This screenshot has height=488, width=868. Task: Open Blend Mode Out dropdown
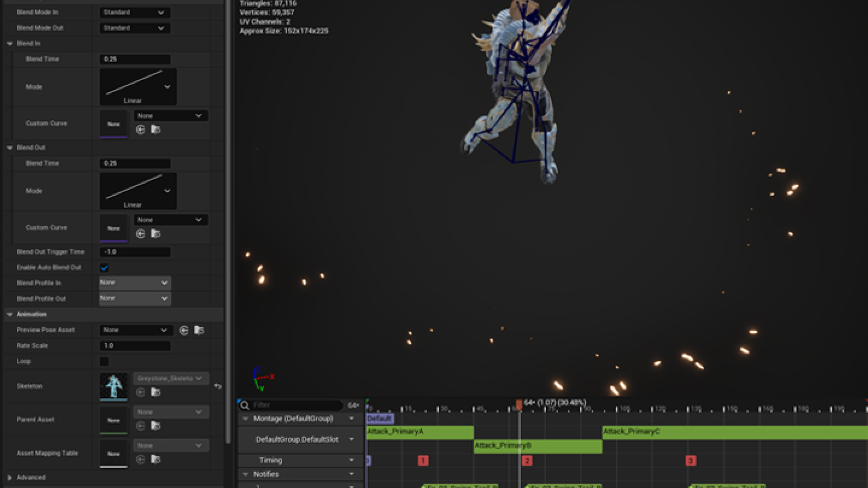135,28
